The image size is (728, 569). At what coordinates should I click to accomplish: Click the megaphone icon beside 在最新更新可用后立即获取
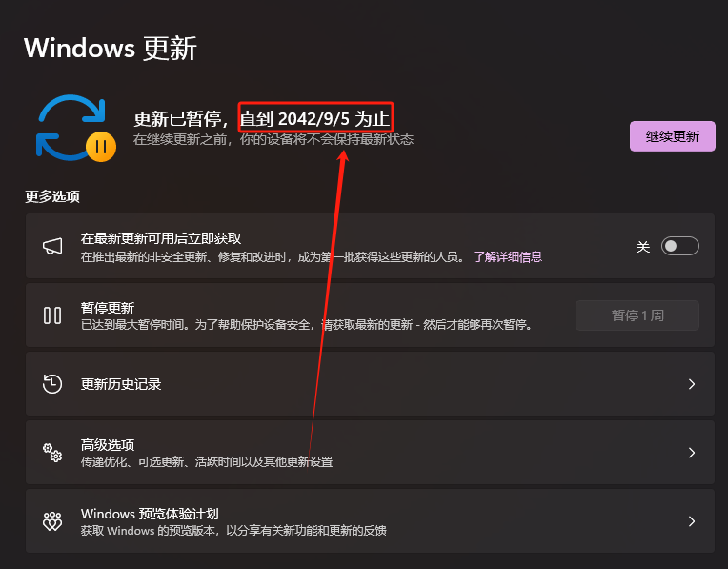tap(52, 246)
